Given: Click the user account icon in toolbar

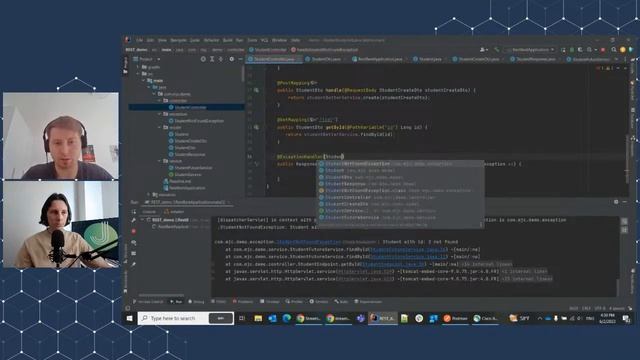Looking at the screenshot, I should click(484, 50).
